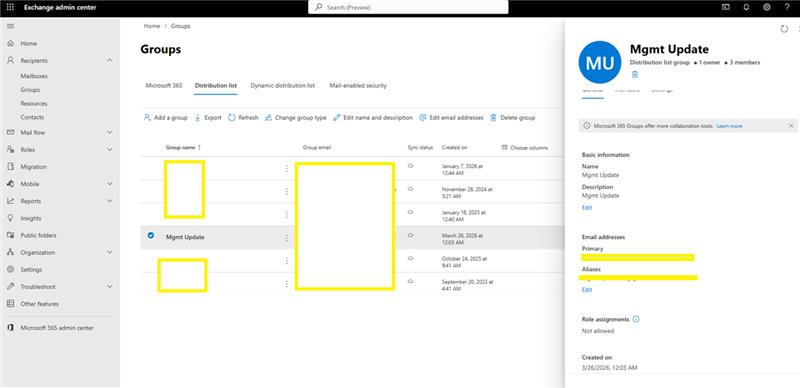The height and width of the screenshot is (388, 800).
Task: Click the Insights lightbulb icon
Action: (x=10, y=218)
